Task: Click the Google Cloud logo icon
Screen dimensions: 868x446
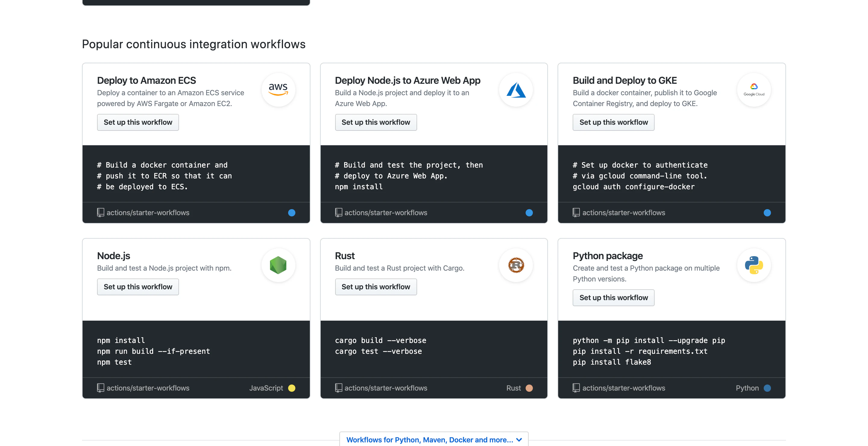Action: [x=754, y=90]
